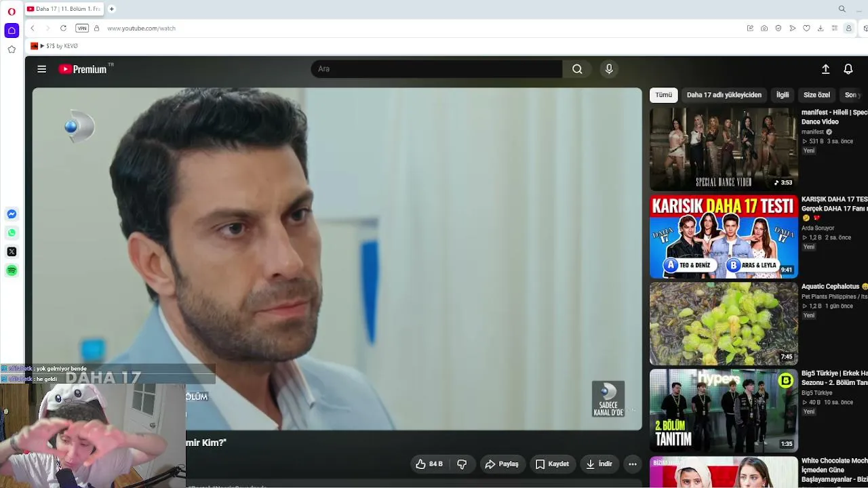Viewport: 868px width, 488px height.
Task: Like the video (84 B)
Action: click(x=429, y=464)
